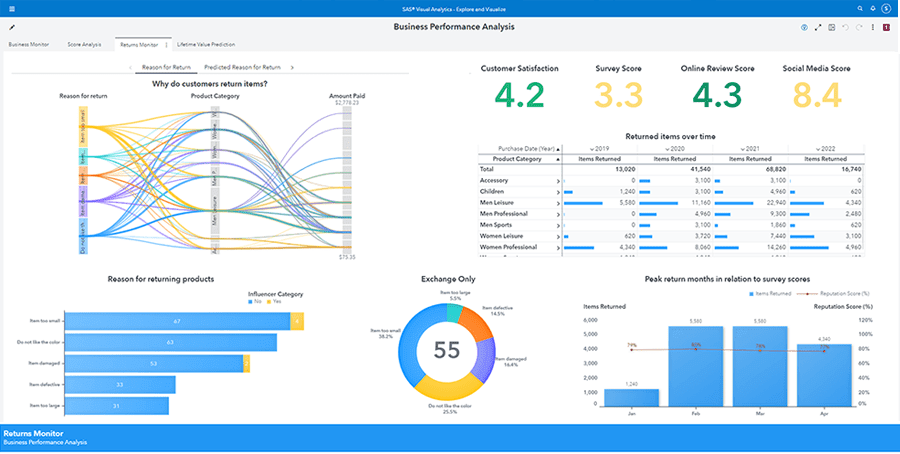This screenshot has height=454, width=900.
Task: Switch to the Business Monitor tab
Action: click(29, 45)
